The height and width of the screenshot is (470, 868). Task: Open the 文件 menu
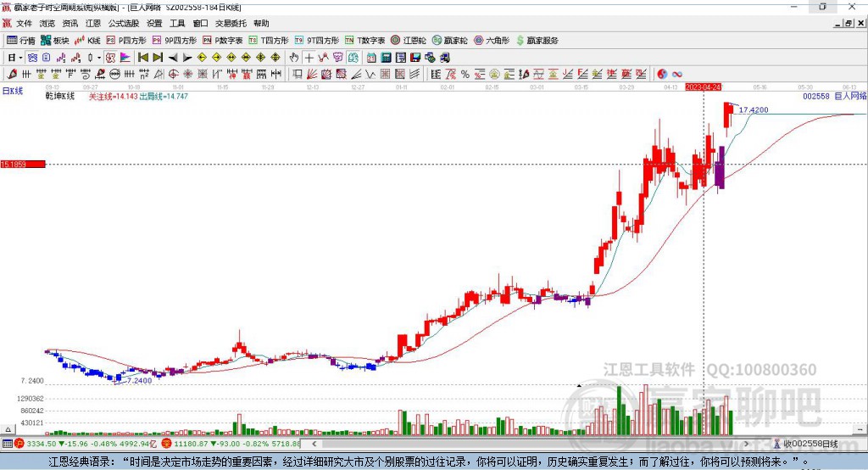pyautogui.click(x=24, y=23)
